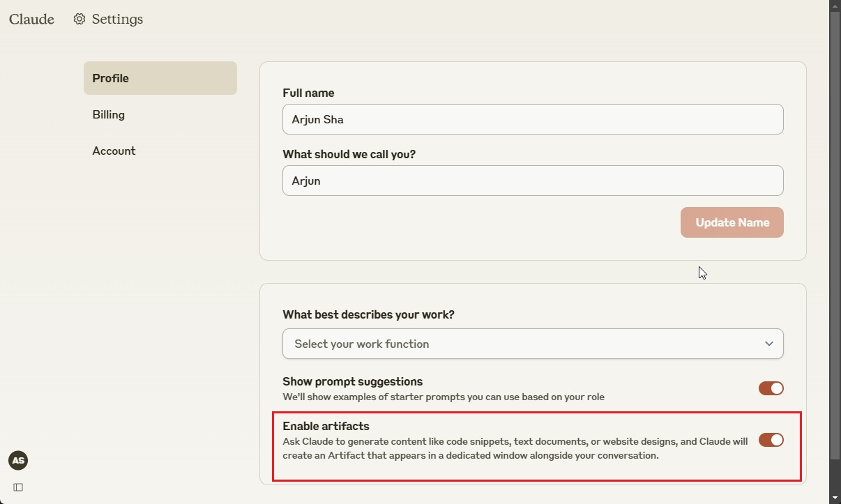Image resolution: width=841 pixels, height=504 pixels.
Task: Click the AS user avatar icon
Action: click(x=18, y=460)
